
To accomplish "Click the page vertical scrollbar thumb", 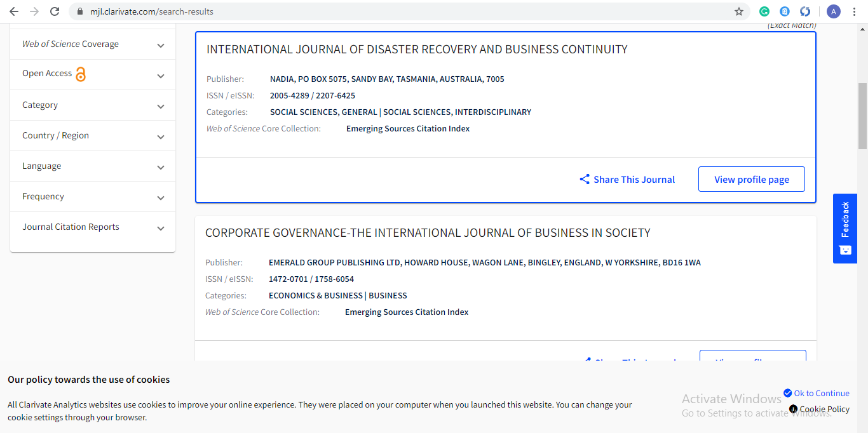I will click(x=862, y=116).
